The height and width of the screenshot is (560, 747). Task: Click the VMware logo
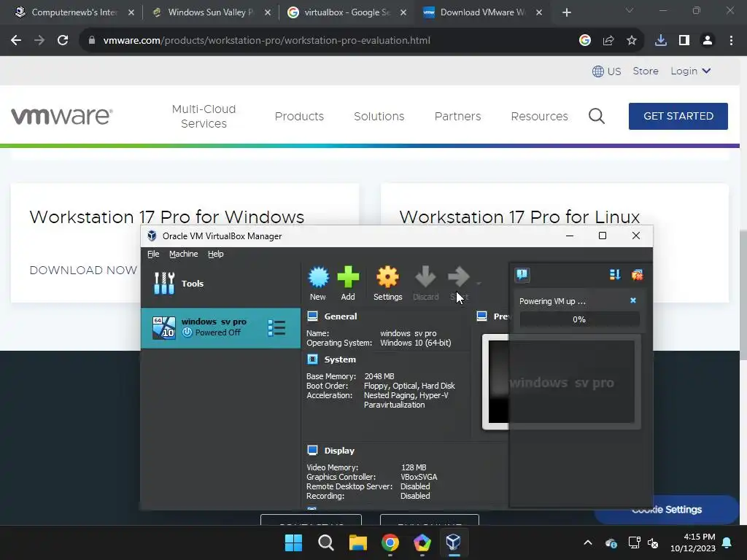point(62,116)
